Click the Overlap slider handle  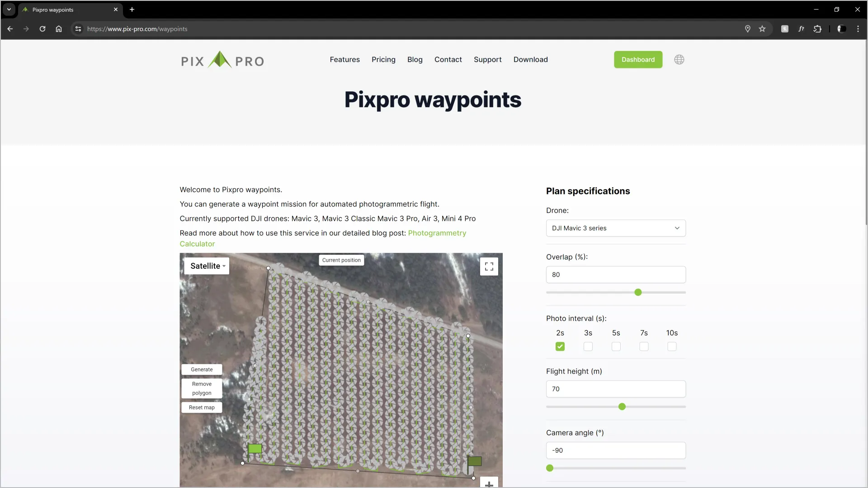pyautogui.click(x=638, y=292)
